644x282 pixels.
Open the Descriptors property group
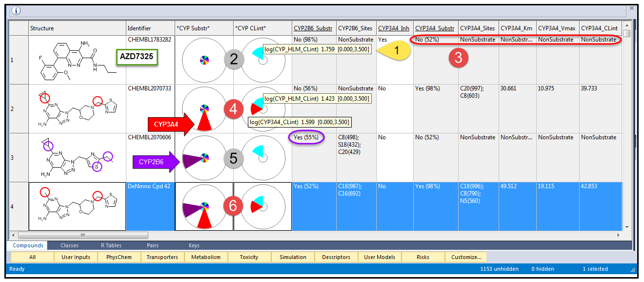pyautogui.click(x=336, y=257)
